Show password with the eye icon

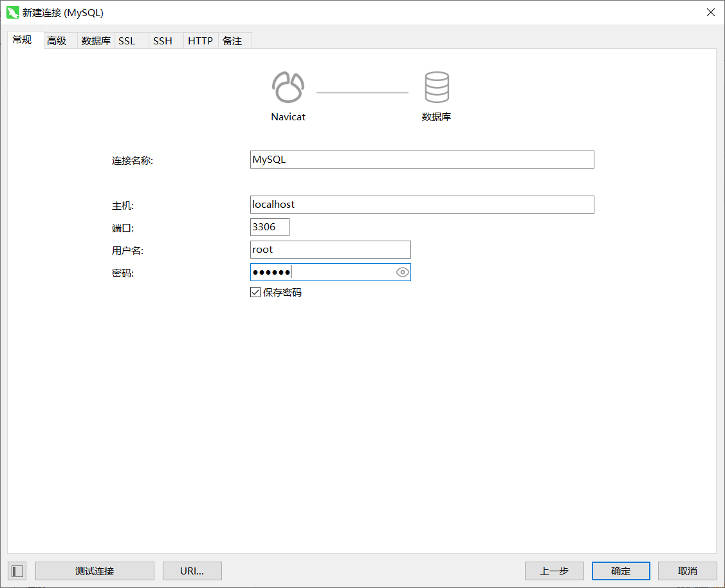coord(402,272)
